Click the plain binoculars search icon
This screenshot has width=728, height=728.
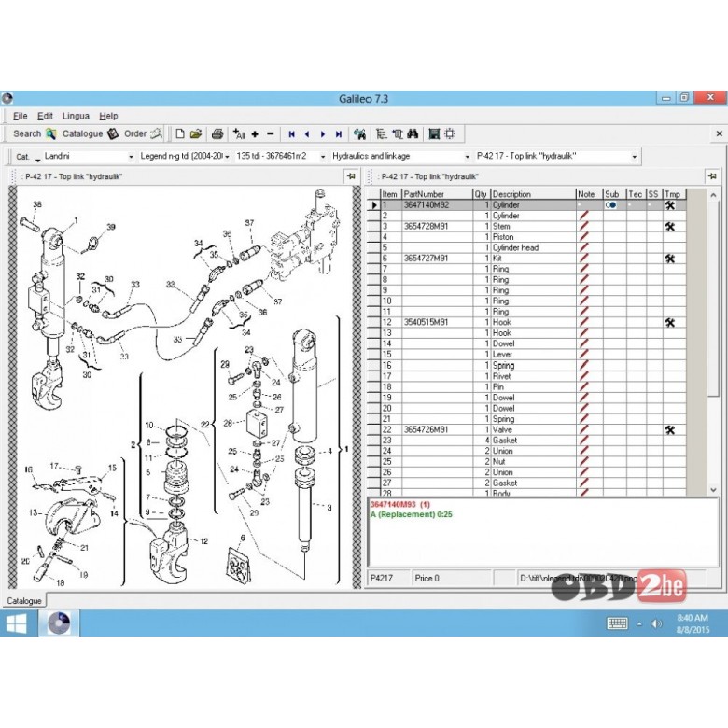413,134
